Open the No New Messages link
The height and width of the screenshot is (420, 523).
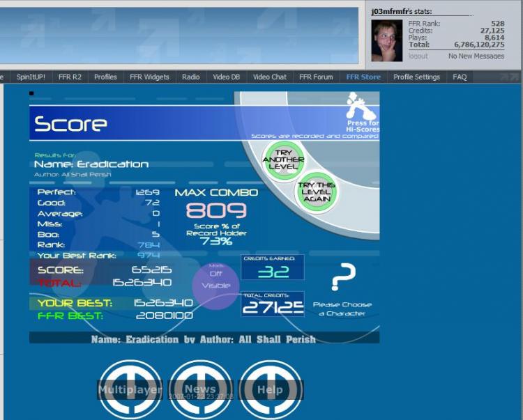476,56
